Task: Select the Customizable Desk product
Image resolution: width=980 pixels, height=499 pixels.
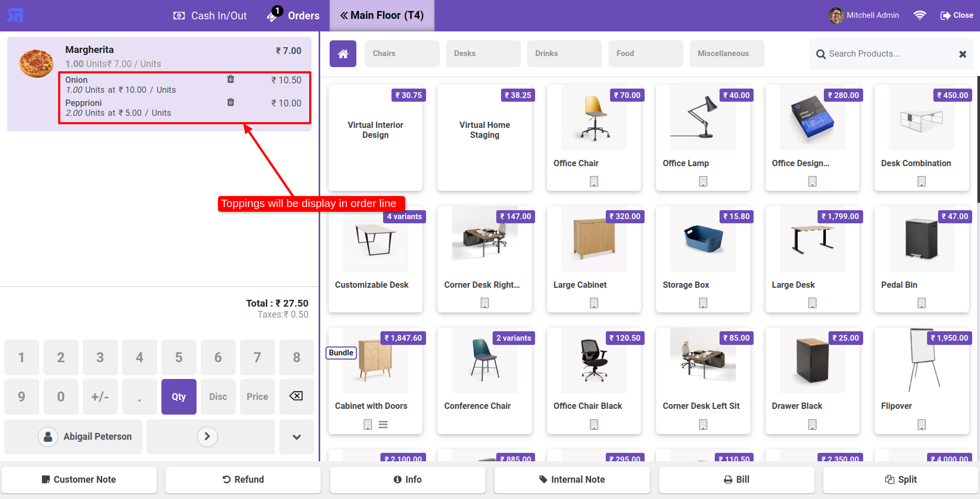Action: (x=375, y=259)
